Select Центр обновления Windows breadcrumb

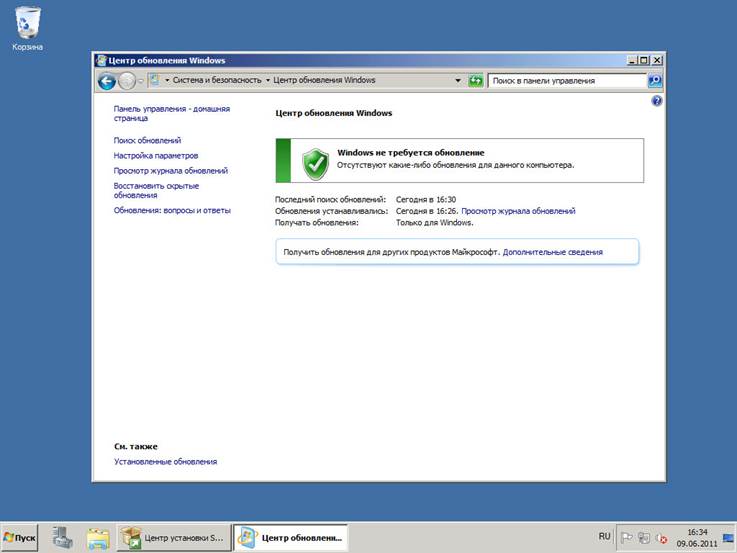(x=324, y=80)
